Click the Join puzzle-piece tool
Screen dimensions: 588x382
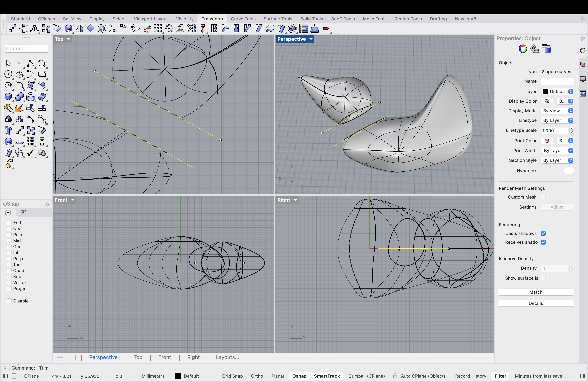(8, 108)
